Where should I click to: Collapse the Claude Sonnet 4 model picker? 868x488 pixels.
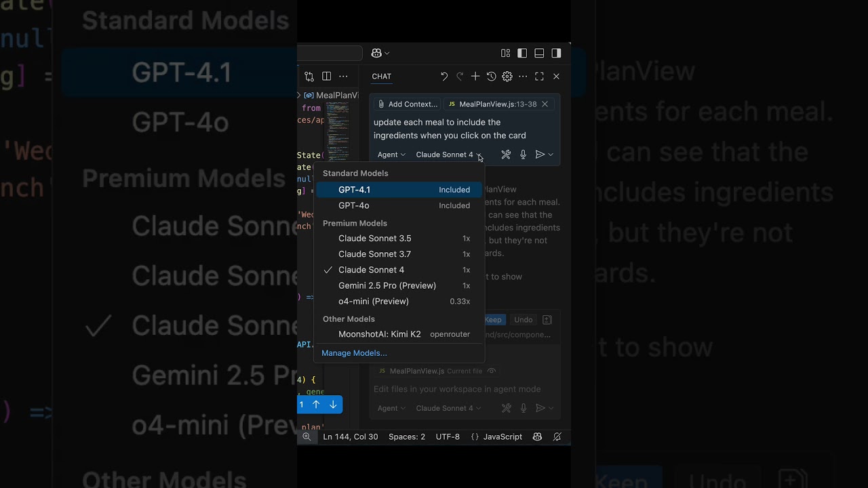(448, 155)
